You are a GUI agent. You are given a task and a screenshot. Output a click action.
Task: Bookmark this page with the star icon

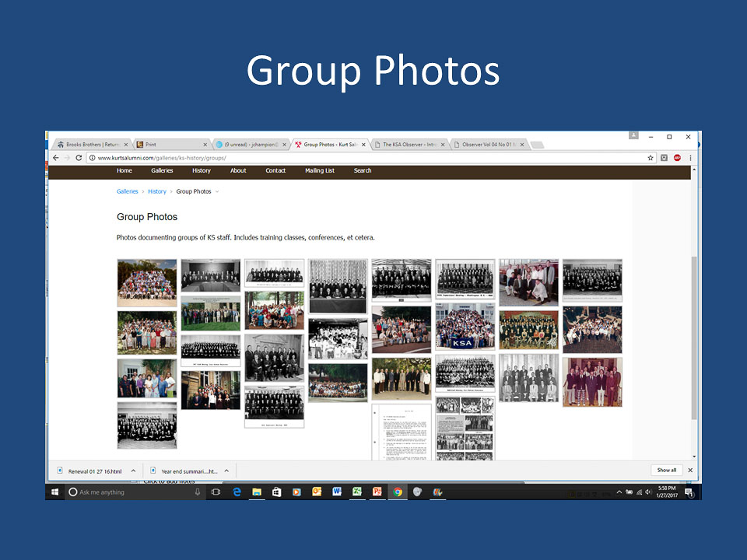pyautogui.click(x=651, y=158)
